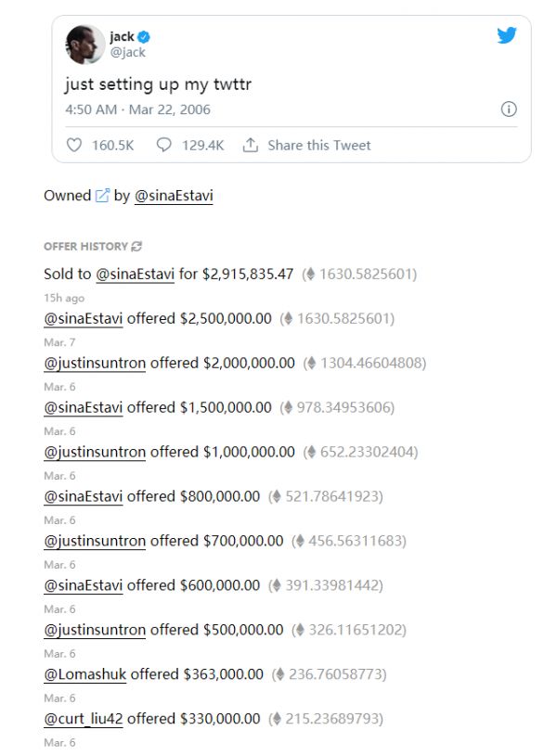557x756 pixels.
Task: Open @curt_liu42 profile link
Action: [x=84, y=719]
